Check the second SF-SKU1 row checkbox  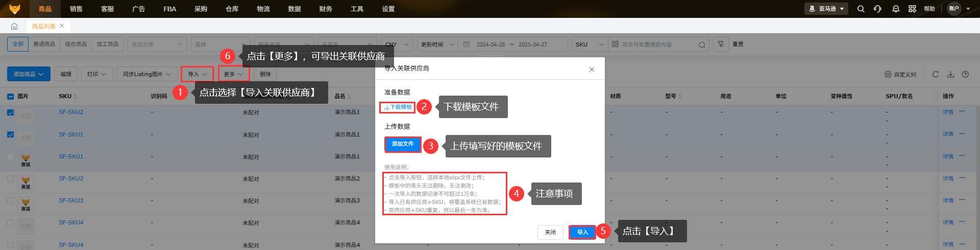pyautogui.click(x=10, y=156)
